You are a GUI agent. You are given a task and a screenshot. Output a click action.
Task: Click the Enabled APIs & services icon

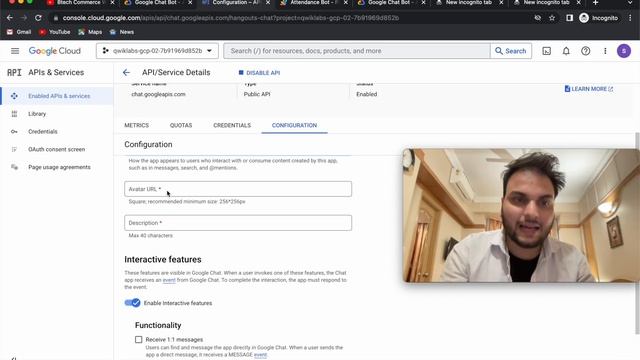click(x=14, y=96)
